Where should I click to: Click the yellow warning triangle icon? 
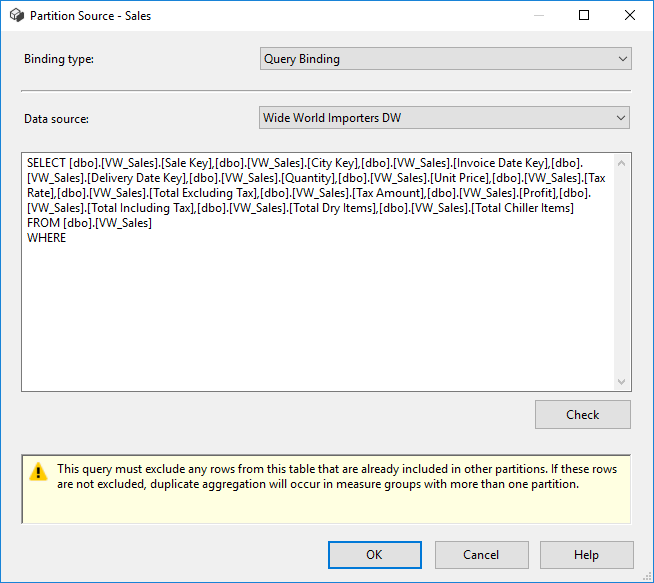tap(39, 471)
